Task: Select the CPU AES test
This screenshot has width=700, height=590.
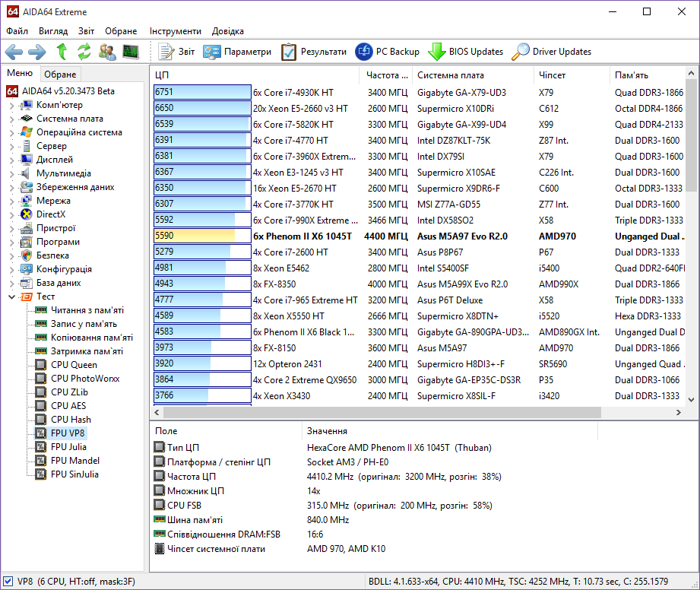Action: click(68, 406)
